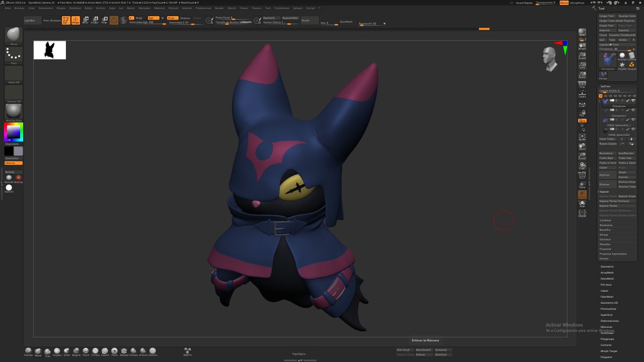
Task: Click the color picker gradient square
Action: point(14,132)
